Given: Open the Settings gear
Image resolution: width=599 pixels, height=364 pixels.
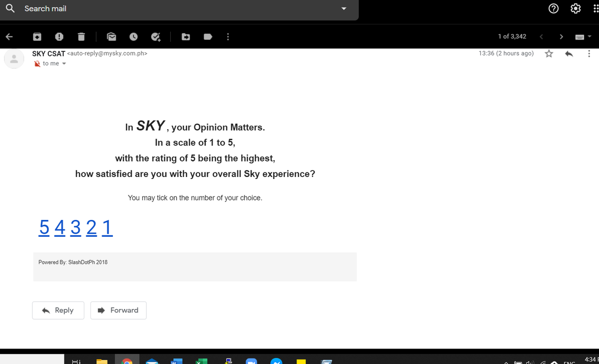Looking at the screenshot, I should [576, 8].
